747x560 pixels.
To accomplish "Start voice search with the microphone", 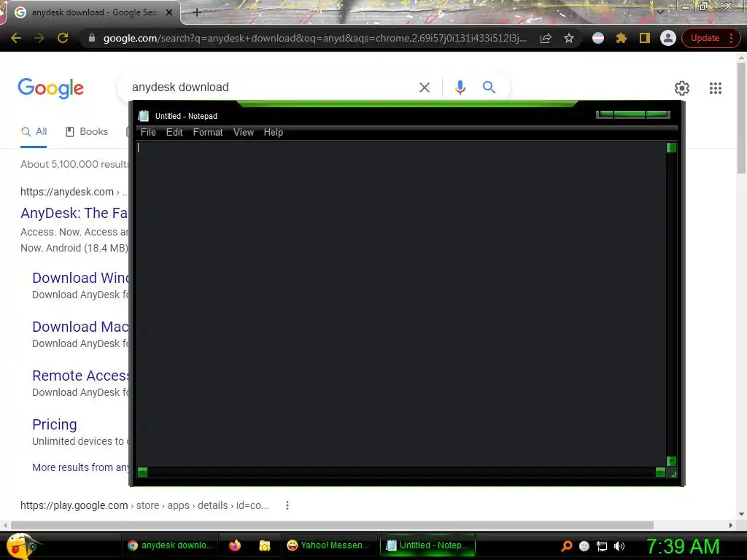I will pyautogui.click(x=460, y=87).
